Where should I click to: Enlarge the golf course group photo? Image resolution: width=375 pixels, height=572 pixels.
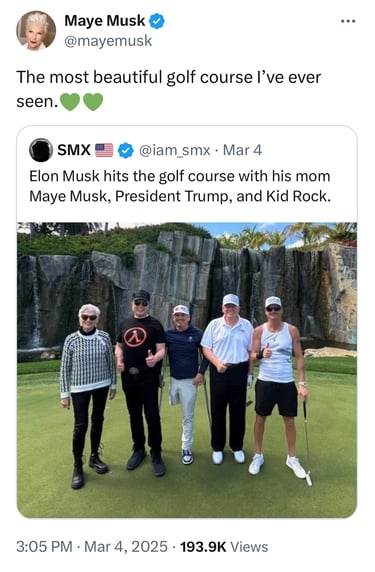(187, 370)
